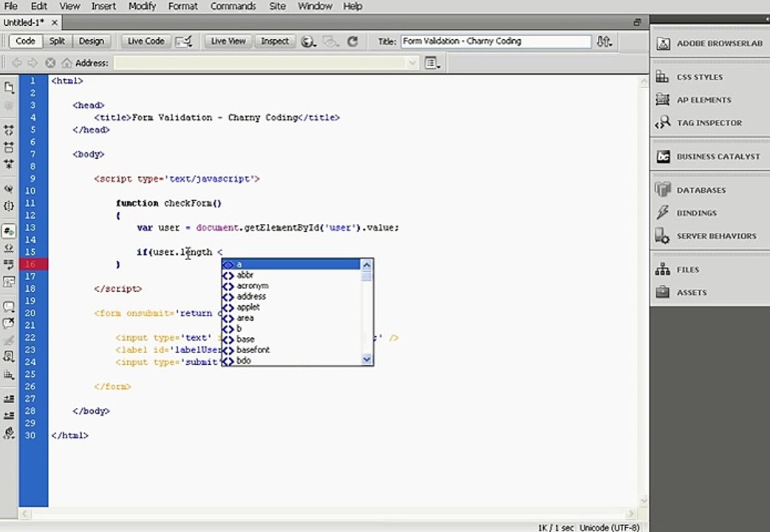Click the Forward arrow in address bar
The height and width of the screenshot is (532, 770).
tap(33, 63)
